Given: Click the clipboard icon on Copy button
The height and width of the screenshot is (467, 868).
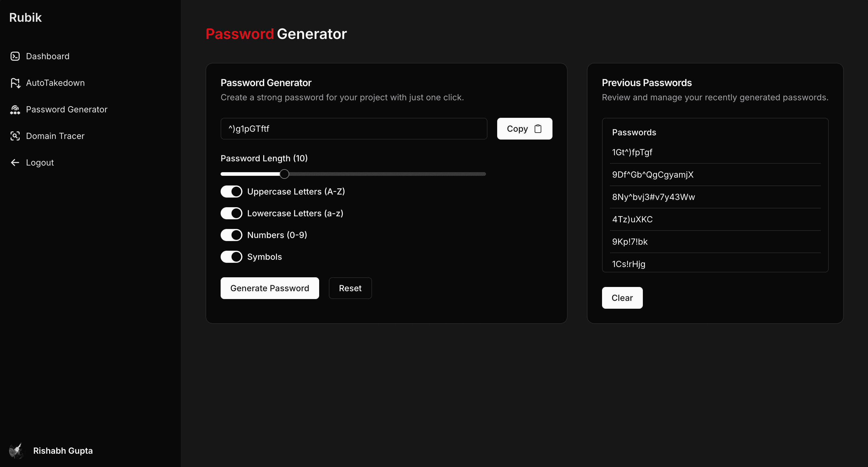Looking at the screenshot, I should (538, 129).
